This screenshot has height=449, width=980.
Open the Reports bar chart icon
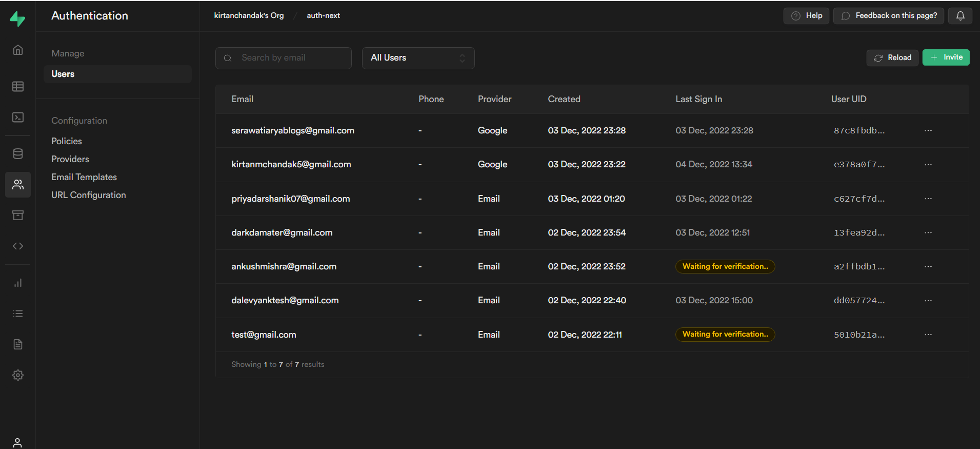click(x=18, y=283)
